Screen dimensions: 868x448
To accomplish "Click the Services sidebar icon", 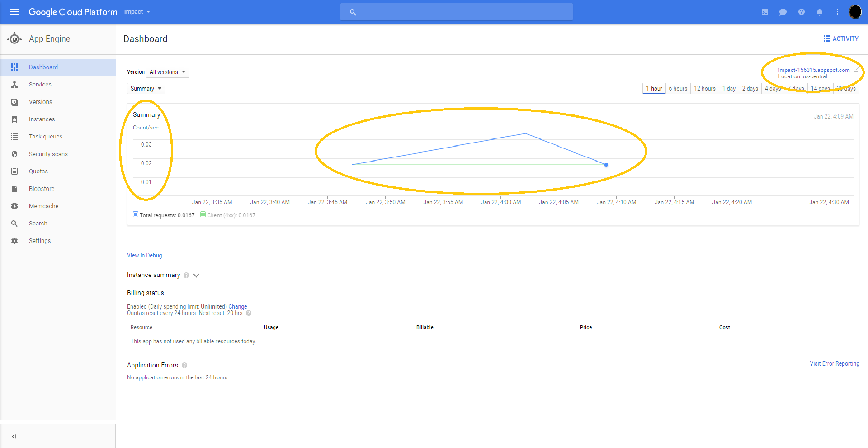I will [14, 85].
